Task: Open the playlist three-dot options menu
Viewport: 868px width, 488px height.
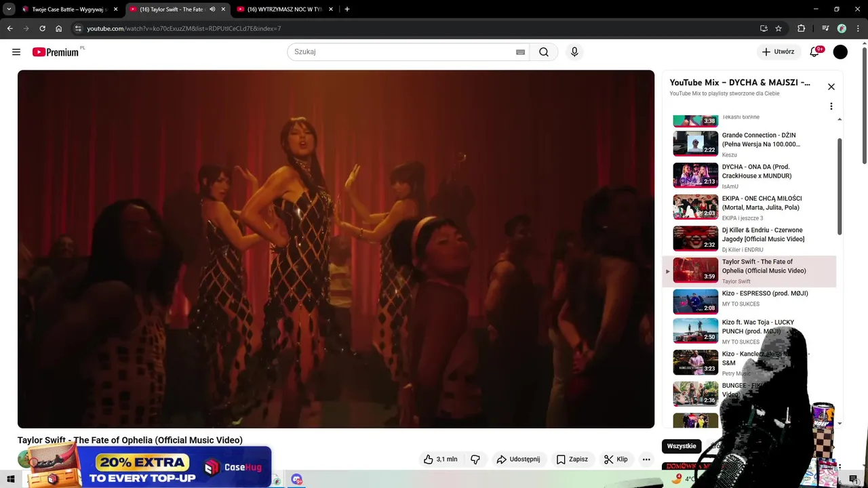Action: click(x=831, y=106)
